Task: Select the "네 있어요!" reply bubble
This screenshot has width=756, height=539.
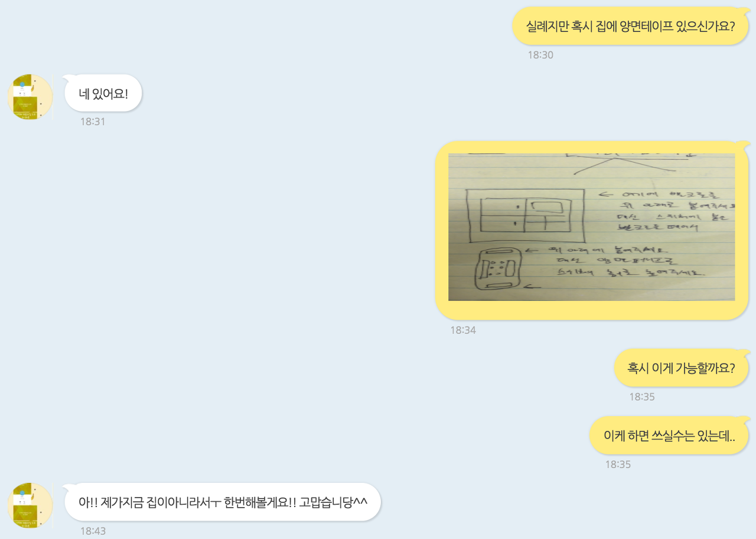Action: 103,93
